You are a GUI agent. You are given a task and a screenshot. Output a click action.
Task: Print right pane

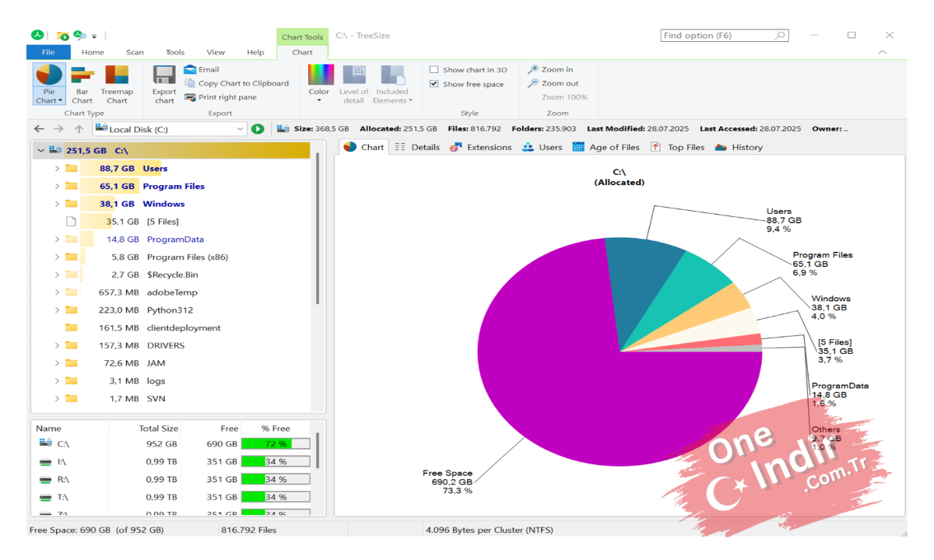click(x=220, y=97)
